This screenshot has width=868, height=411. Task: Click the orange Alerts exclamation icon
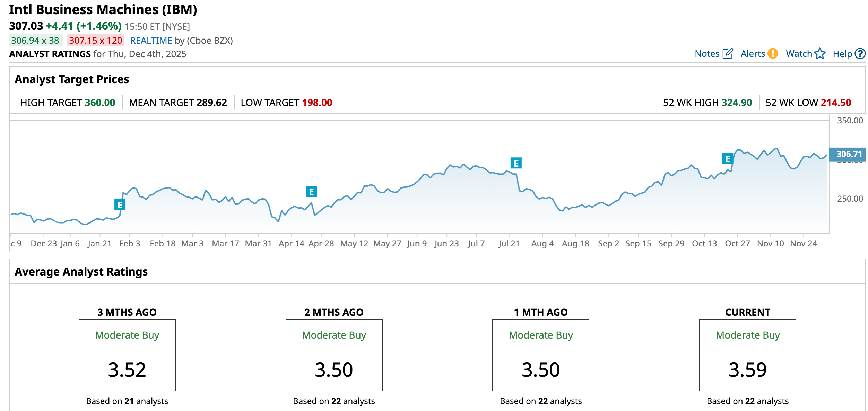coord(773,54)
